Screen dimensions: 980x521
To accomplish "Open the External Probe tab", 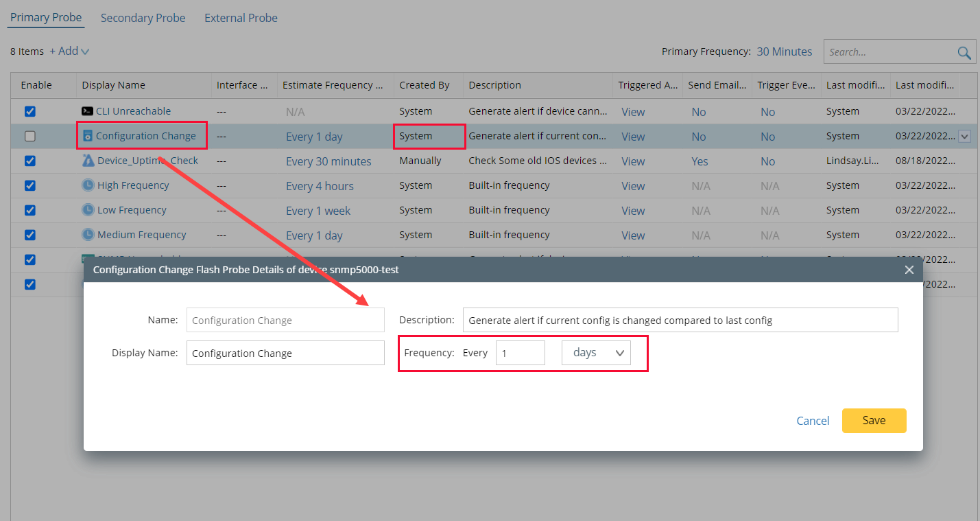I will pyautogui.click(x=241, y=17).
